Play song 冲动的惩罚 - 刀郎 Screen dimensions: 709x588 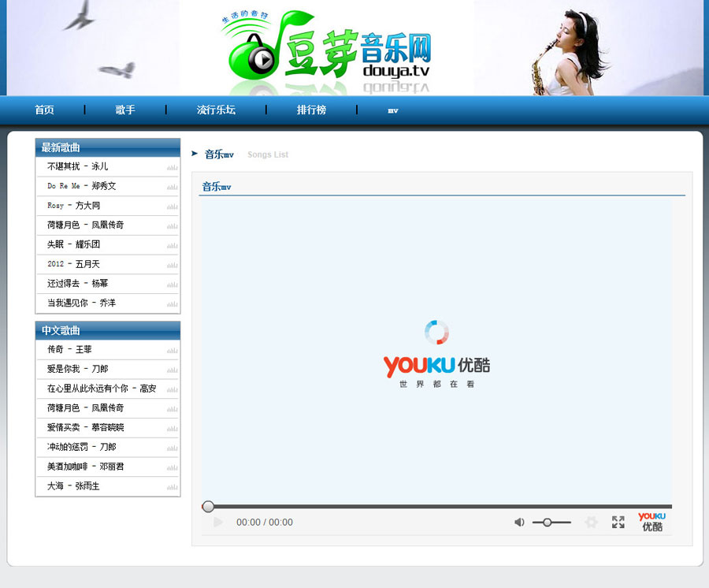click(82, 446)
